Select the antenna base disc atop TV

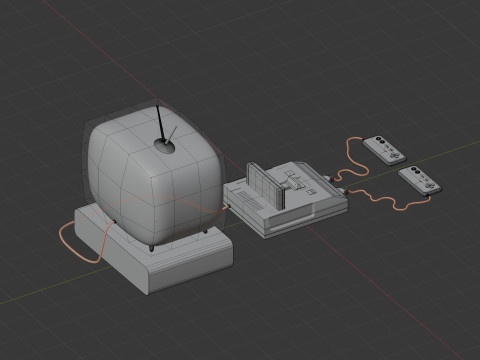pyautogui.click(x=164, y=146)
